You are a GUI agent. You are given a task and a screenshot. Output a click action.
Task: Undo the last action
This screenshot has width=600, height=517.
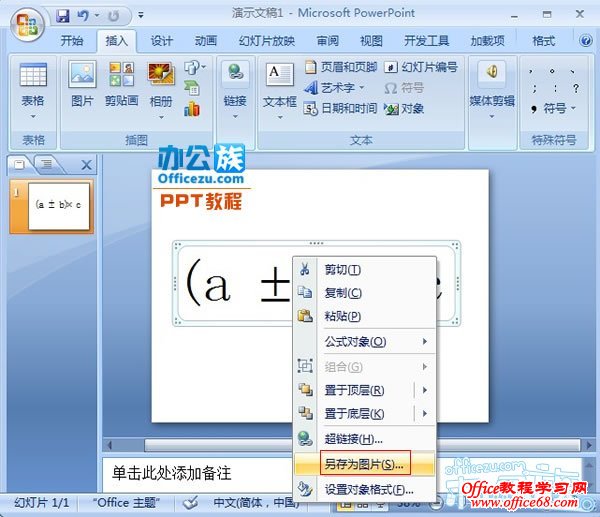pyautogui.click(x=83, y=16)
